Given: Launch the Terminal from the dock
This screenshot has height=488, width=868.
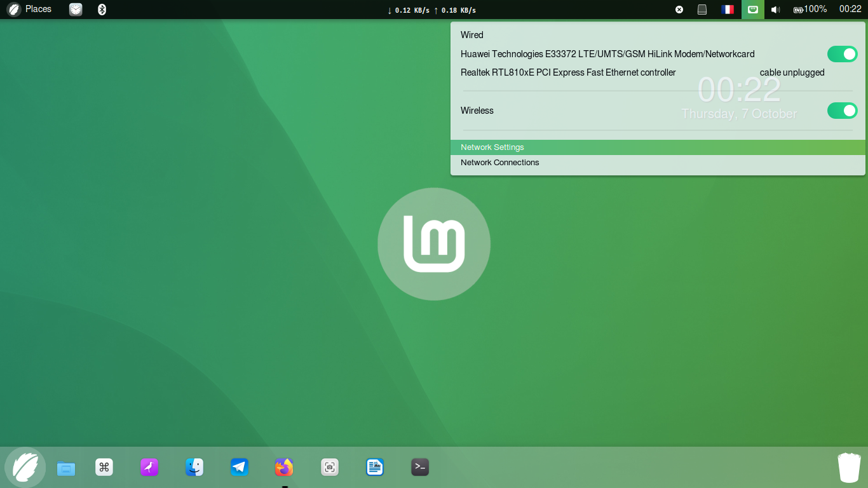Looking at the screenshot, I should [420, 468].
